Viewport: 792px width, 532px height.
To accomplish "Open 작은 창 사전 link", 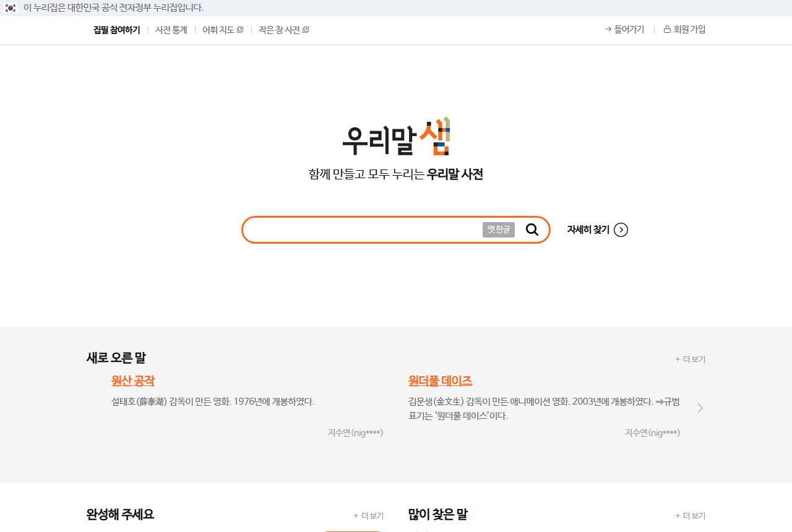I will tap(283, 30).
